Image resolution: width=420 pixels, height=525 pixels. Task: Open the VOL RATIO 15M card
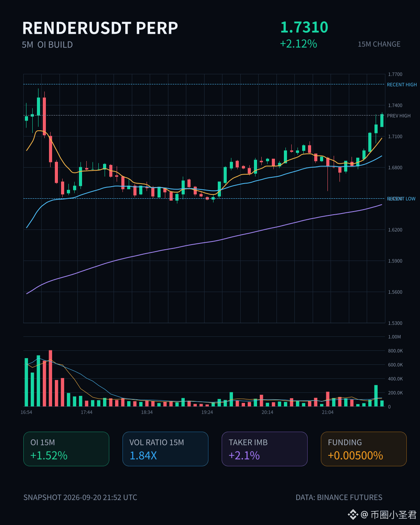point(165,449)
